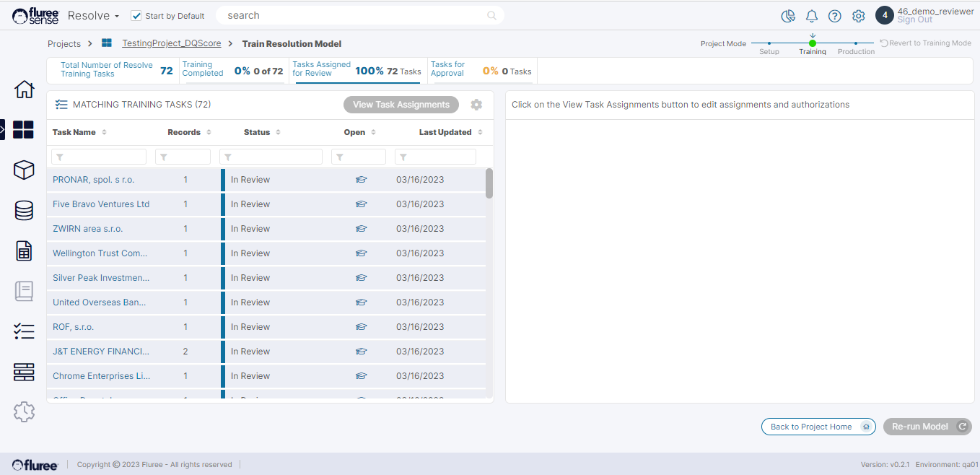
Task: Click the Sign Out link
Action: 914,20
